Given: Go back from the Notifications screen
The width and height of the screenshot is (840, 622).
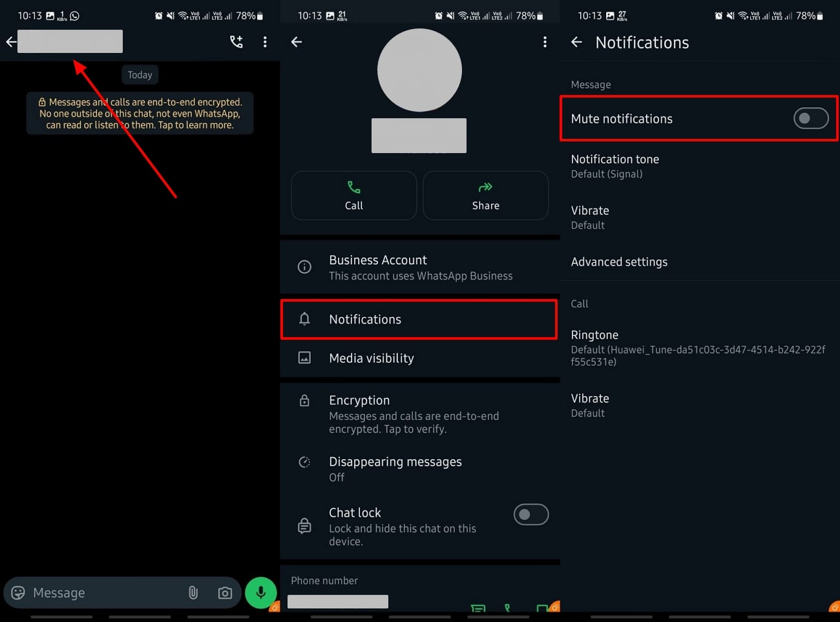Looking at the screenshot, I should point(577,42).
